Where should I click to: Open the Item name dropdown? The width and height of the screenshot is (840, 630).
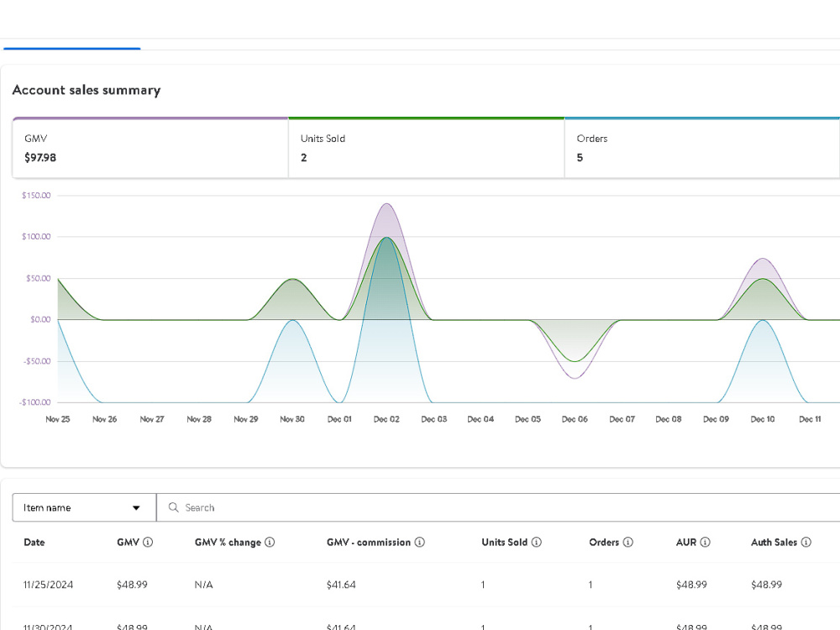pyautogui.click(x=84, y=507)
